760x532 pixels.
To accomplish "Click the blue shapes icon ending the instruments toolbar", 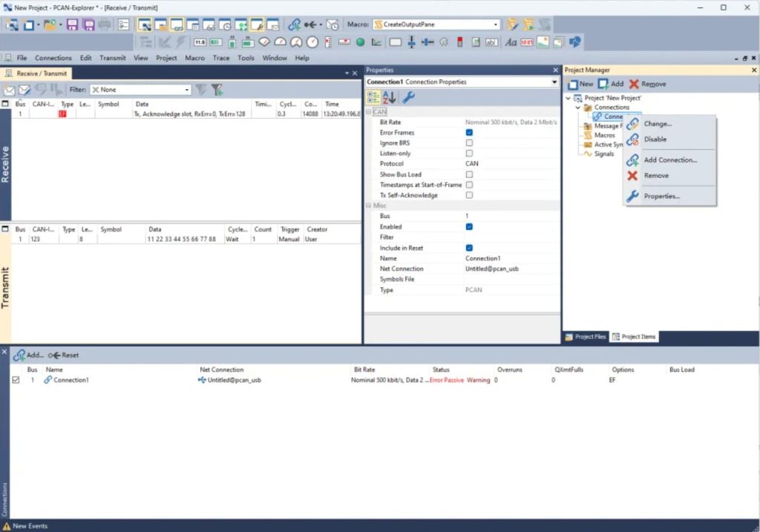I will click(x=575, y=42).
